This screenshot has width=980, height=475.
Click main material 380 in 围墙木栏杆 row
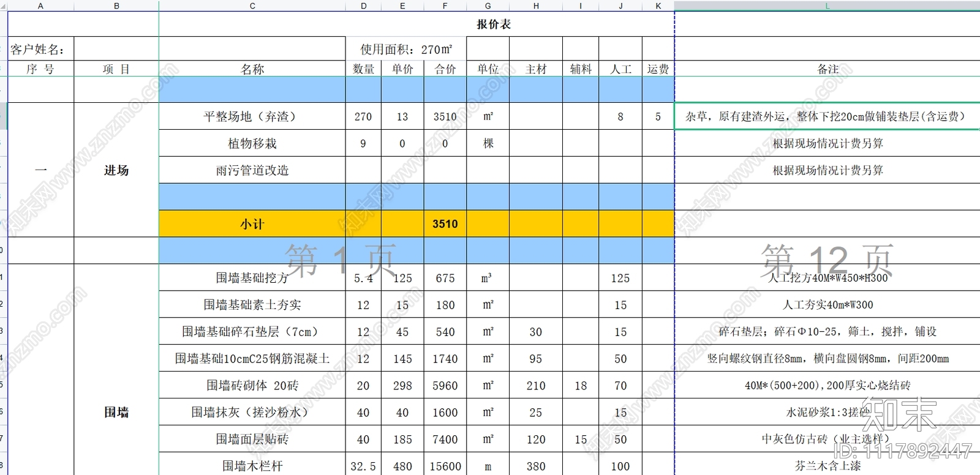pos(536,465)
